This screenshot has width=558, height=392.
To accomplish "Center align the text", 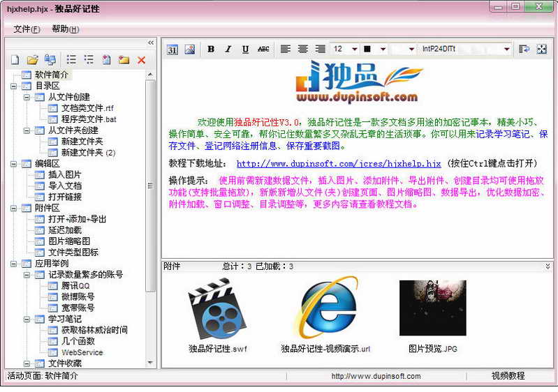I will click(x=303, y=49).
